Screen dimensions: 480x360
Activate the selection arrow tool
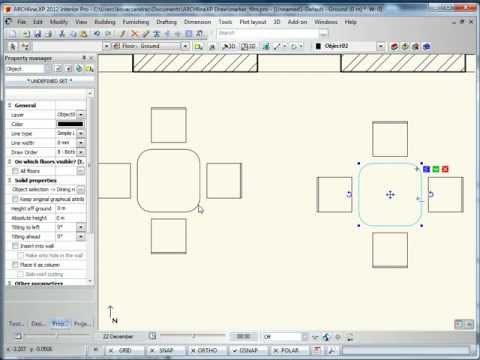coord(13,46)
